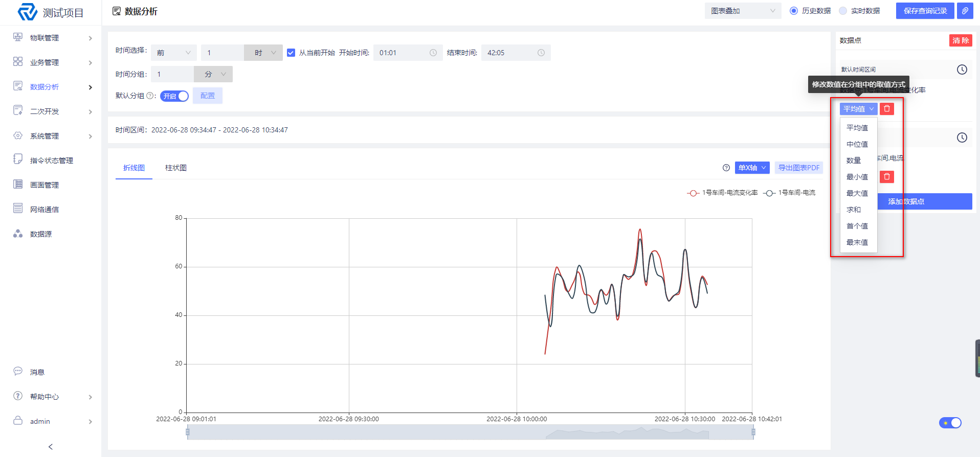Open 前 time selection dropdown
980x457 pixels.
(x=174, y=53)
